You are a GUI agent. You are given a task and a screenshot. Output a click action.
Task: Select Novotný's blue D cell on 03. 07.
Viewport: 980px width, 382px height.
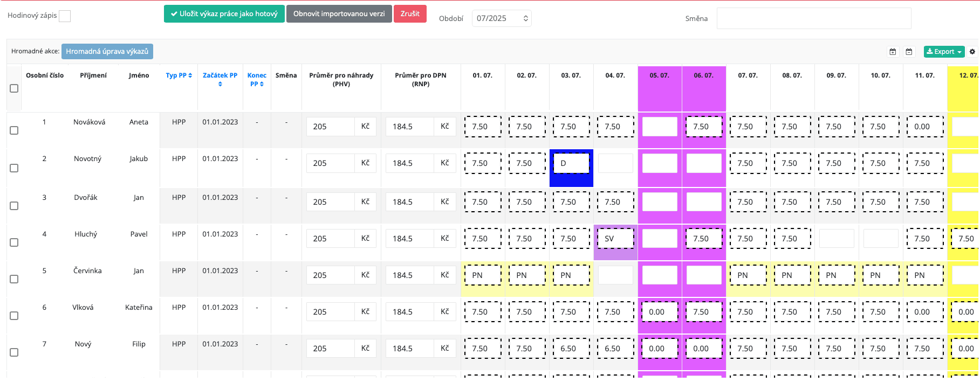pyautogui.click(x=571, y=163)
